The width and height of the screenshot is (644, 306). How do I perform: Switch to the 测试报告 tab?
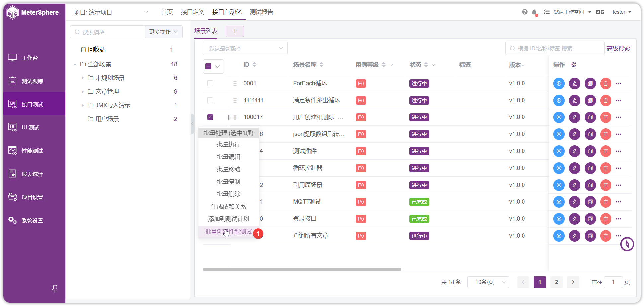pos(261,12)
